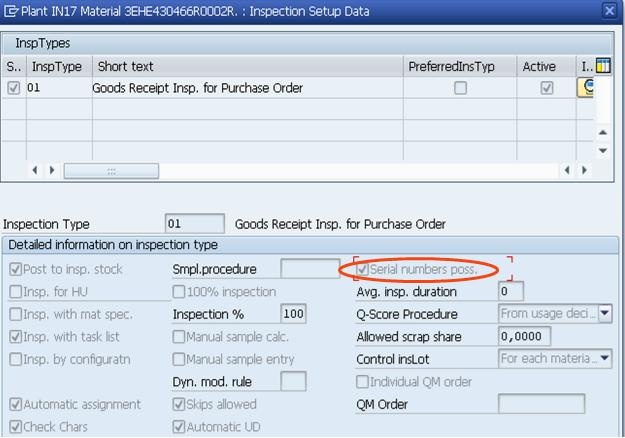Click the Smpl.procedure input field
Viewport: 625px width, 438px height.
tap(311, 269)
